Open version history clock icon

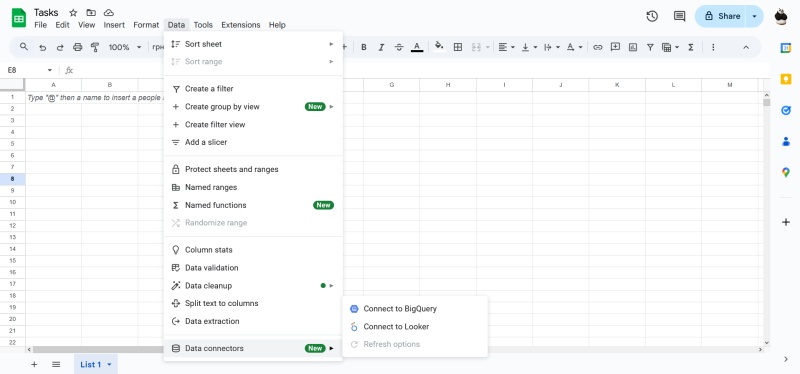point(652,16)
